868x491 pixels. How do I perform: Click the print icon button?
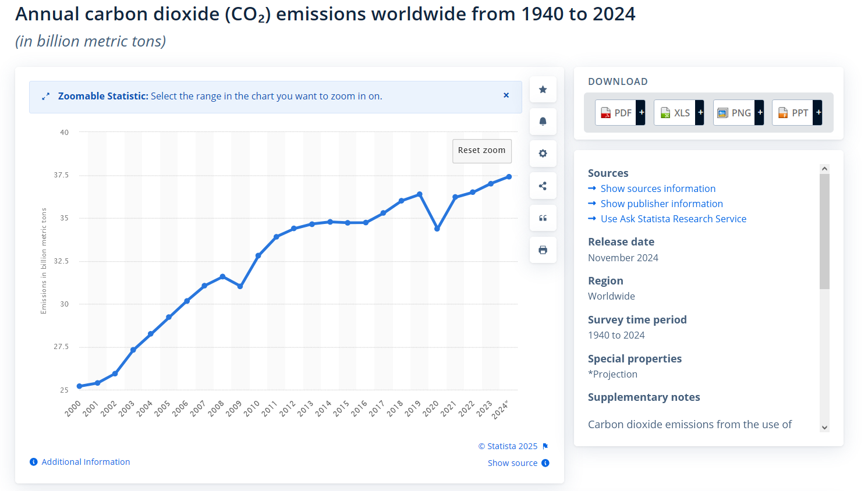point(543,250)
